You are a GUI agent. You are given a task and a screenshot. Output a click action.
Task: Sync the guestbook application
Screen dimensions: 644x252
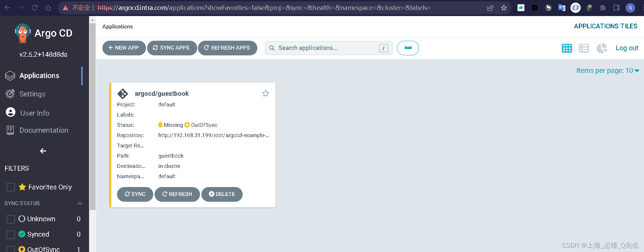pyautogui.click(x=135, y=194)
